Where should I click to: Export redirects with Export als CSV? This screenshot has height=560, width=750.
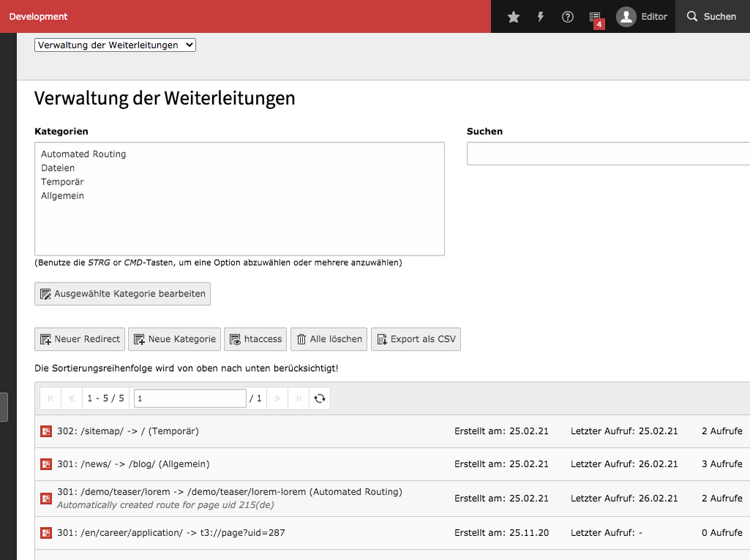click(416, 339)
